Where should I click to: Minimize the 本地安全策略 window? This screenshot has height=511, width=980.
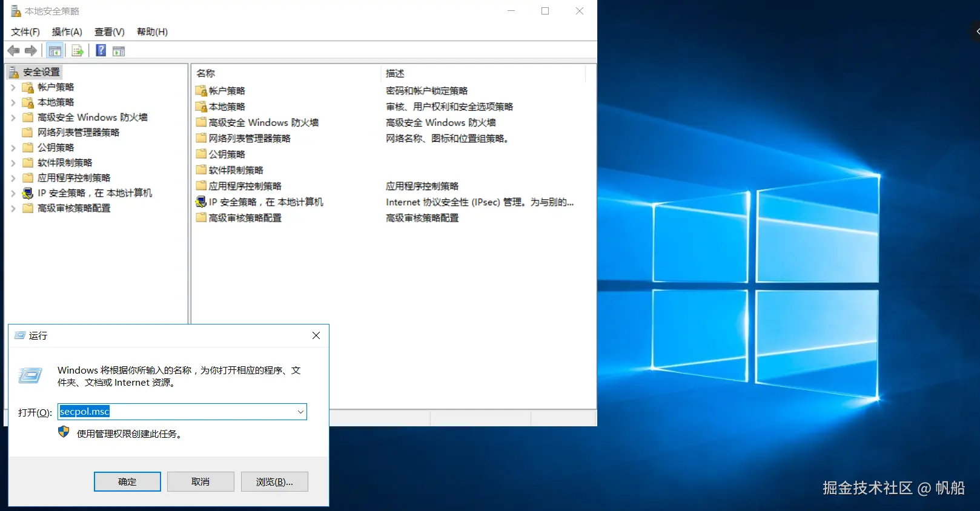coord(511,11)
